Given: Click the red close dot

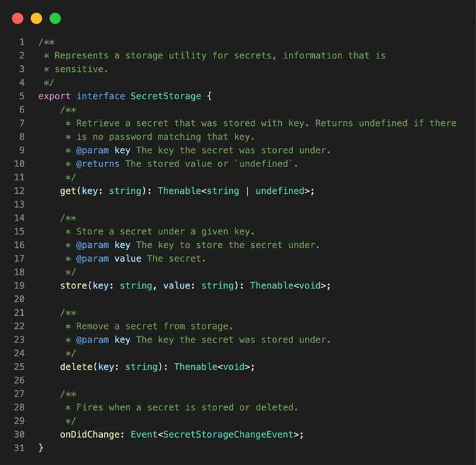Looking at the screenshot, I should click(18, 18).
